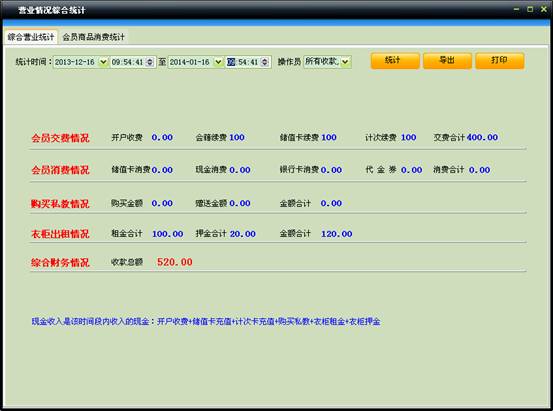553x411 pixels.
Task: Click the blue 现金收入 explanation note
Action: [x=206, y=321]
